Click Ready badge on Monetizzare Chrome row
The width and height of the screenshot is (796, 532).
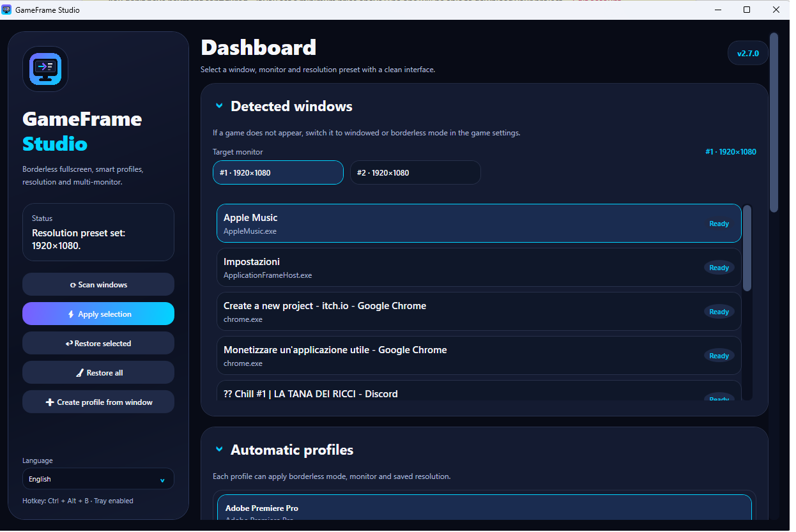click(719, 356)
